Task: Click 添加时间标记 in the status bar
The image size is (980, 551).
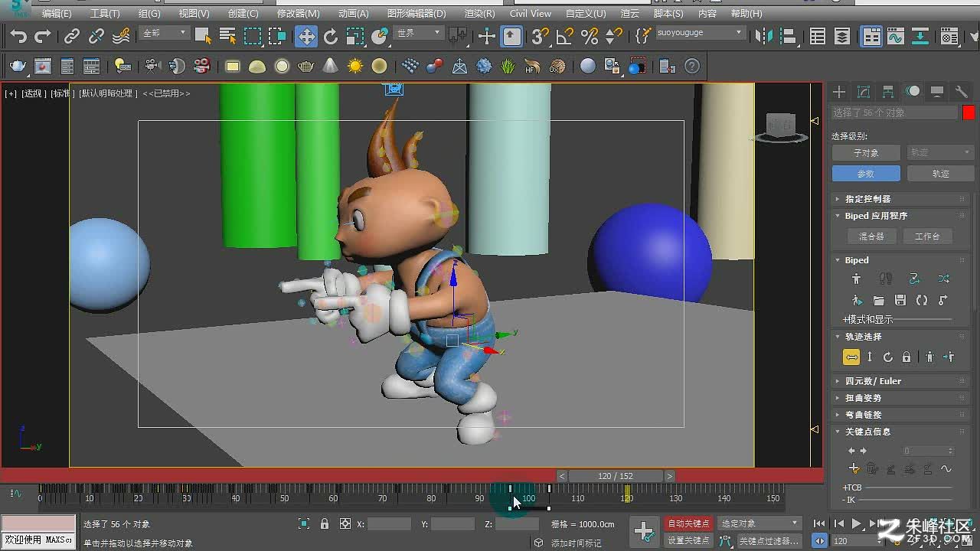Action: [576, 543]
